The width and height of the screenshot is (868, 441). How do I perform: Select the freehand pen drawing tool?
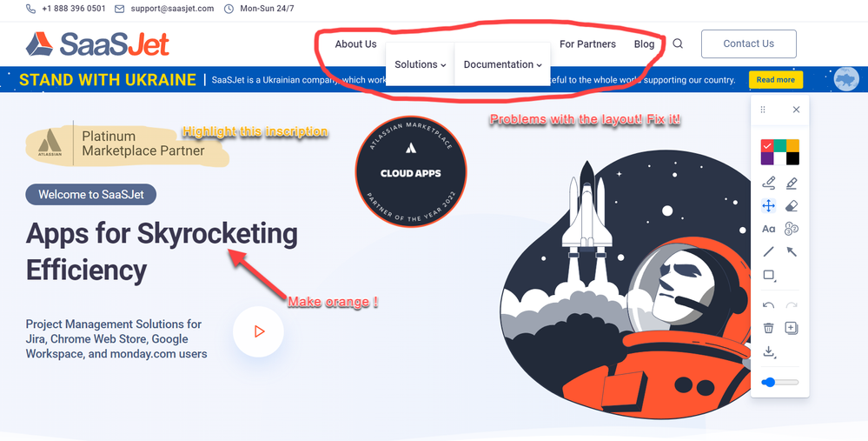coord(768,183)
